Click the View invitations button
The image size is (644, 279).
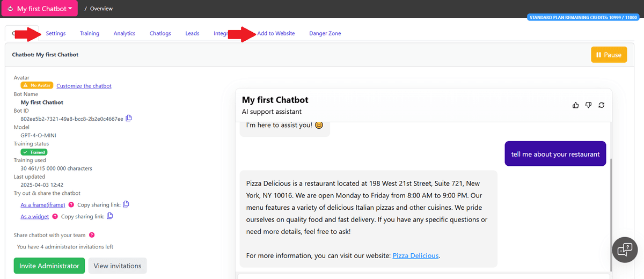coord(118,266)
